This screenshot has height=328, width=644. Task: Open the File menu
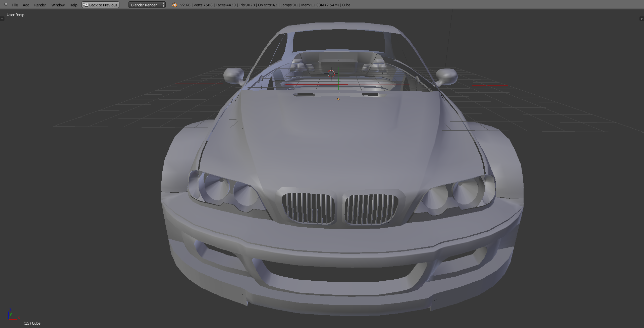pyautogui.click(x=15, y=5)
